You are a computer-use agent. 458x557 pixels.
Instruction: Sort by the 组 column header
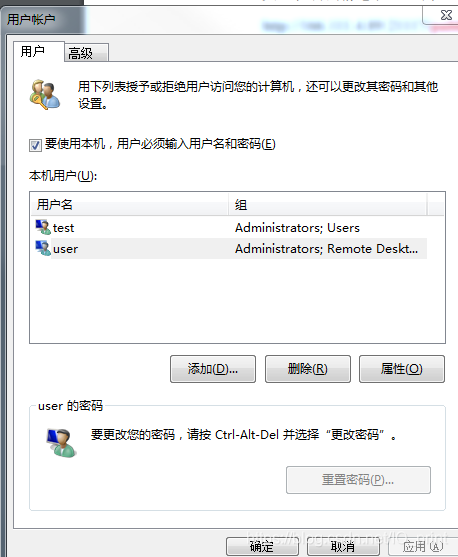pos(328,205)
